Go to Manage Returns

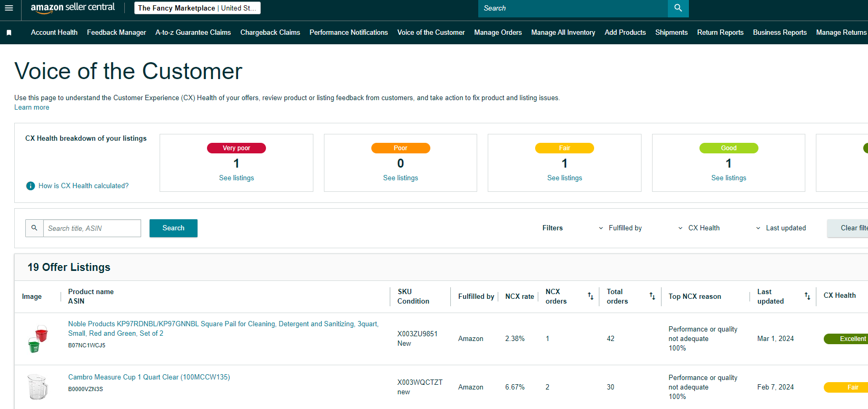pos(841,33)
